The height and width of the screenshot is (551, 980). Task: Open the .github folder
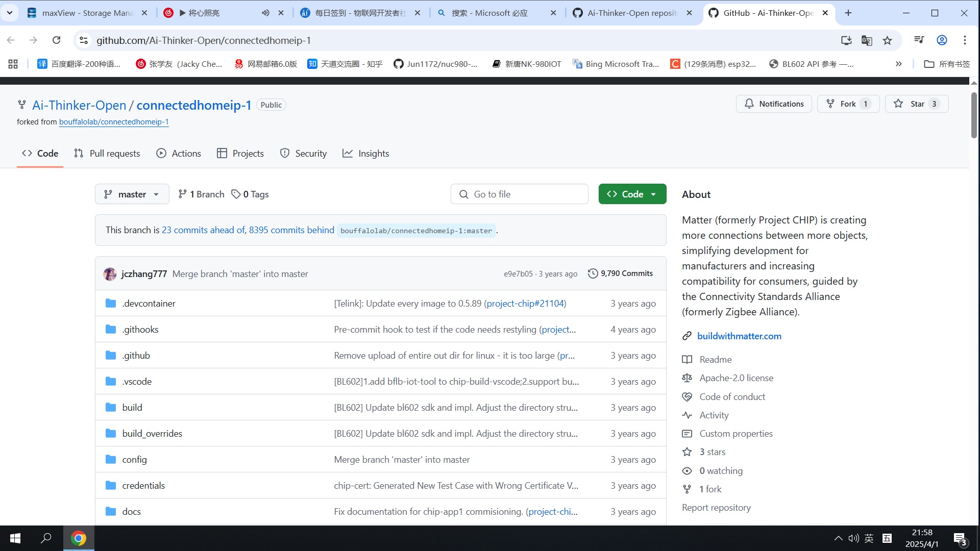tap(136, 355)
